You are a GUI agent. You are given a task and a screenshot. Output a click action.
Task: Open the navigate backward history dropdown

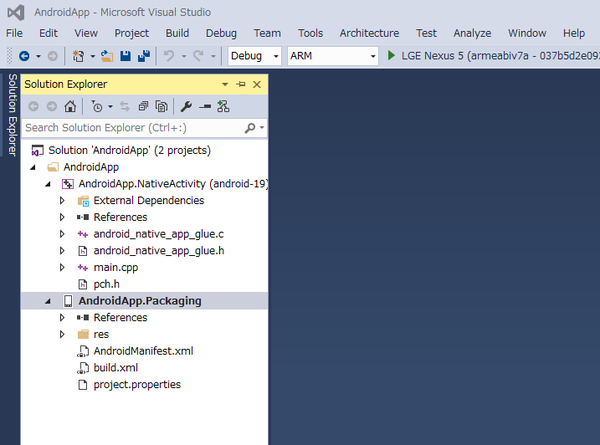point(38,56)
